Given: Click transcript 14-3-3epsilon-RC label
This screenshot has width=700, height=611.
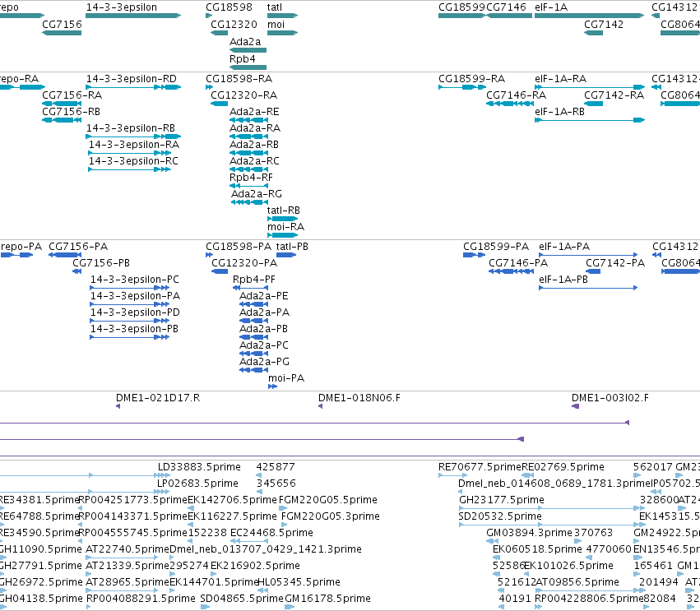Looking at the screenshot, I should (x=133, y=161).
